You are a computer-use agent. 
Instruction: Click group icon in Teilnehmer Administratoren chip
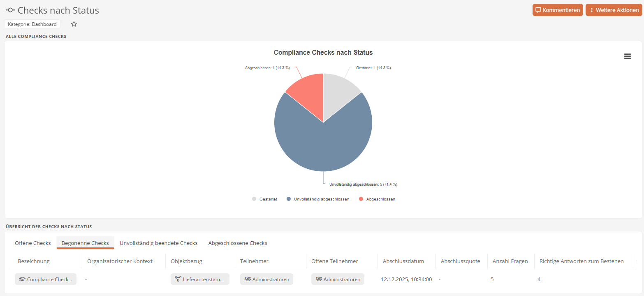point(248,280)
